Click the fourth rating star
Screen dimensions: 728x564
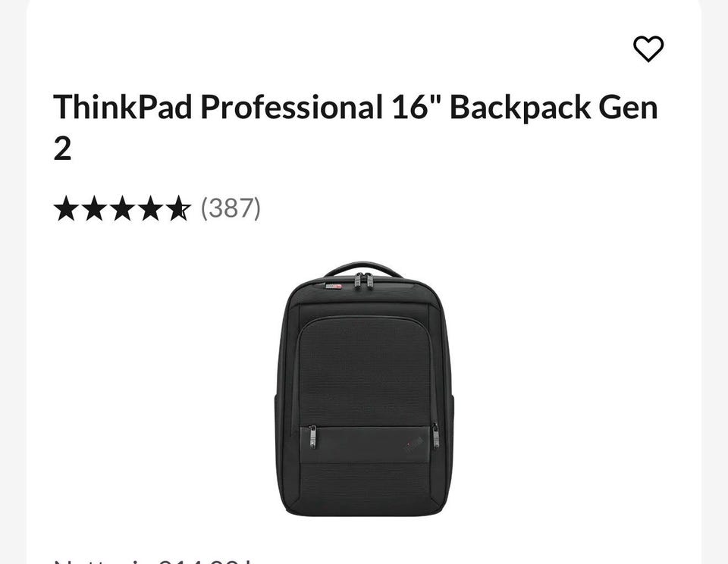coord(151,208)
